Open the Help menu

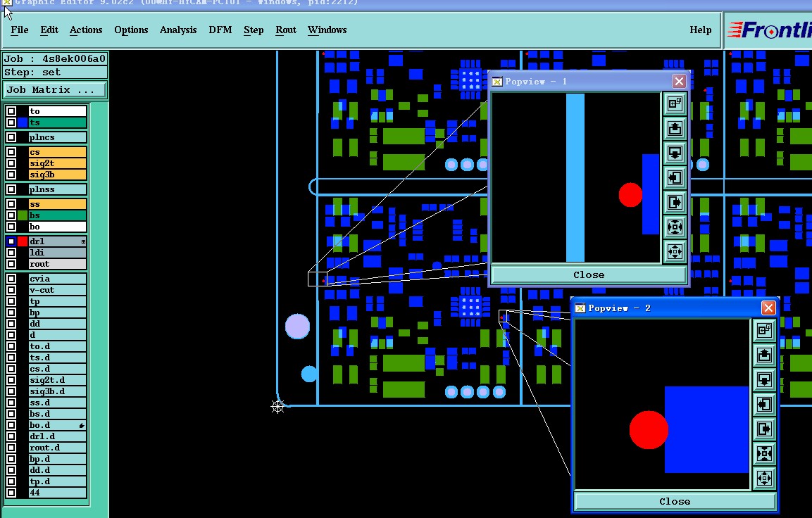(701, 30)
